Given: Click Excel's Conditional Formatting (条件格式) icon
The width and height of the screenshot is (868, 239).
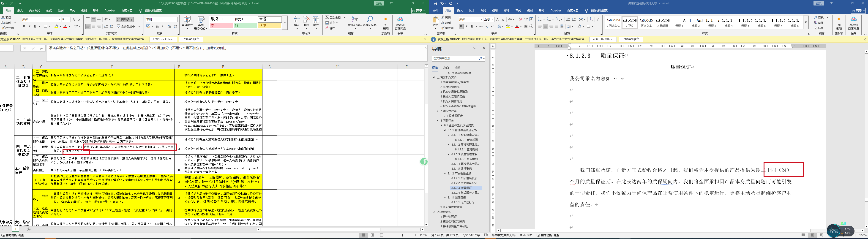Looking at the screenshot, I should pyautogui.click(x=187, y=22).
